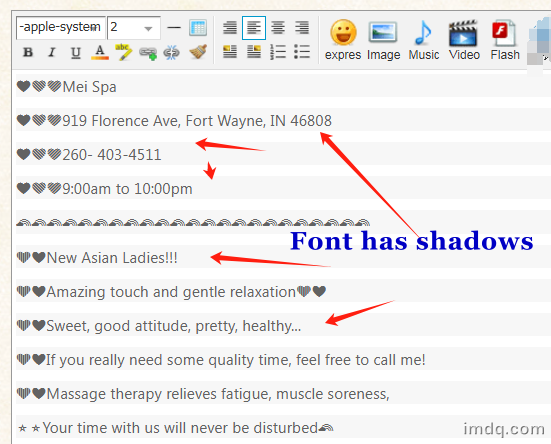Toggle bold formatting with B icon

28,52
